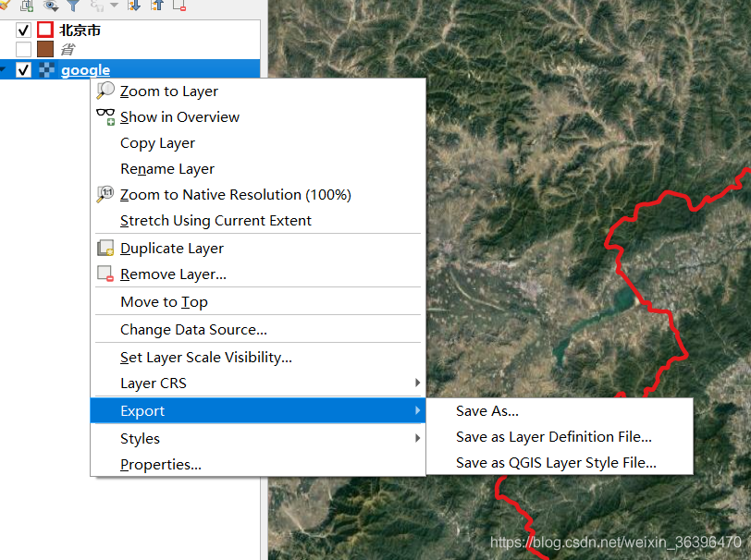
Task: Choose Save as Layer Definition File...
Action: (x=554, y=437)
